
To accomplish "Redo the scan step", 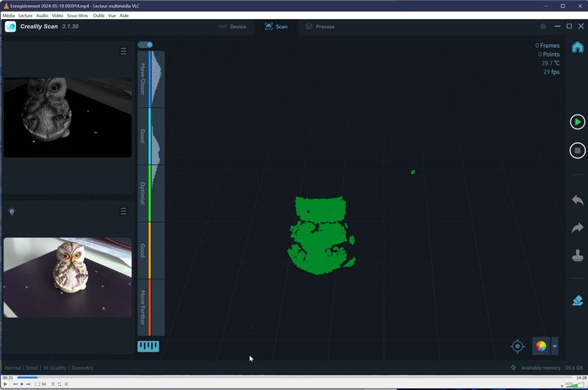I will [x=578, y=228].
